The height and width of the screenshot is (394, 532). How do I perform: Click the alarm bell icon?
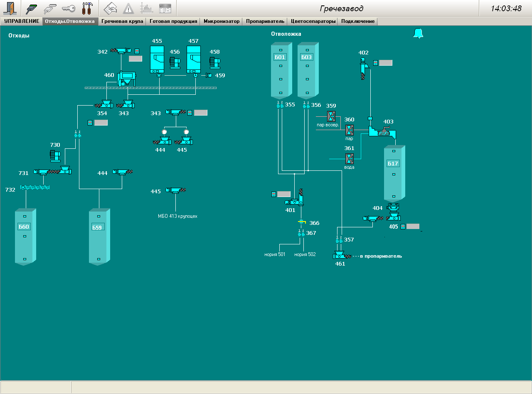click(x=418, y=34)
